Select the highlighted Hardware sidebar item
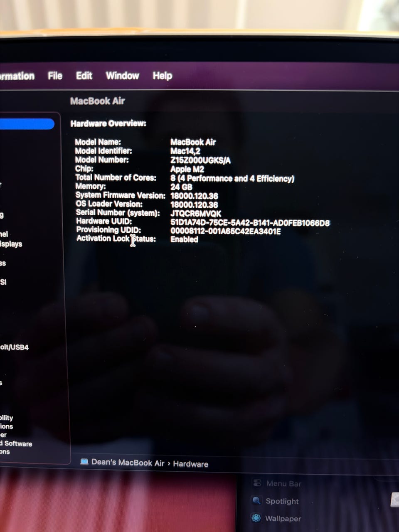 (27, 124)
